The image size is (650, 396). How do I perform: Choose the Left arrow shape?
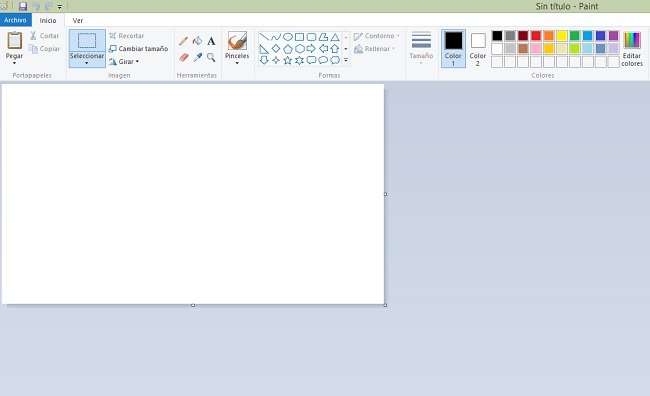click(x=323, y=49)
